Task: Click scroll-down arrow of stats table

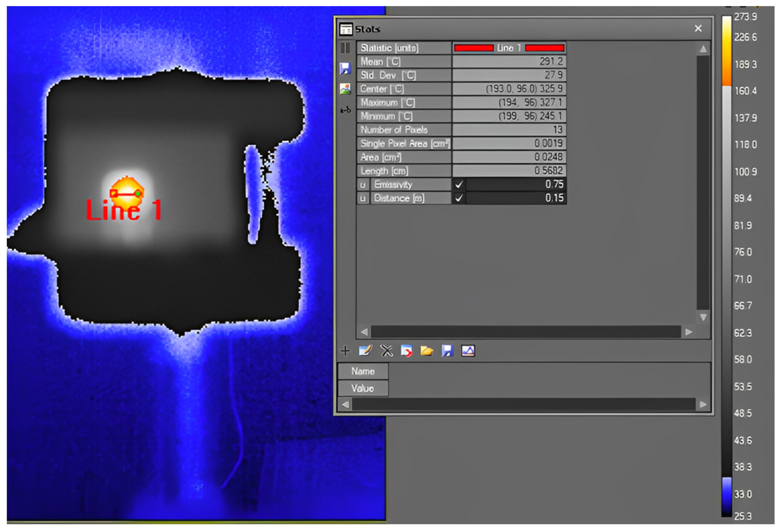Action: 703,317
